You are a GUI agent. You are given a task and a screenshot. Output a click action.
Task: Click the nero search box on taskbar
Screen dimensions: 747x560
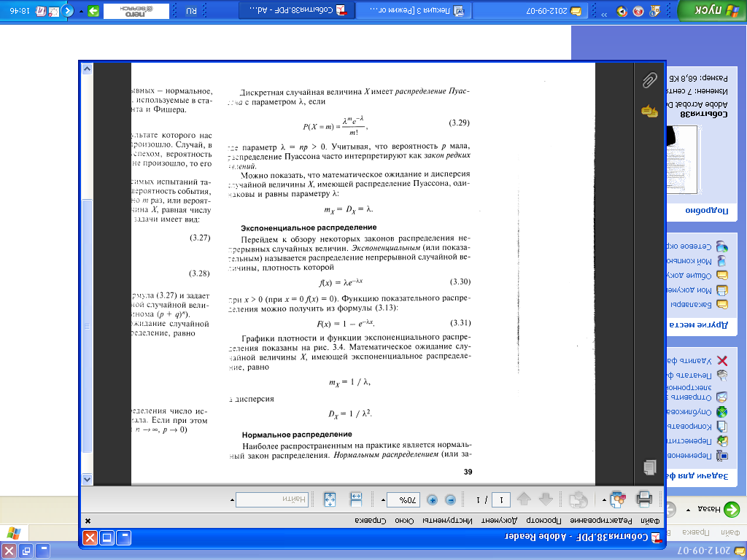click(136, 11)
